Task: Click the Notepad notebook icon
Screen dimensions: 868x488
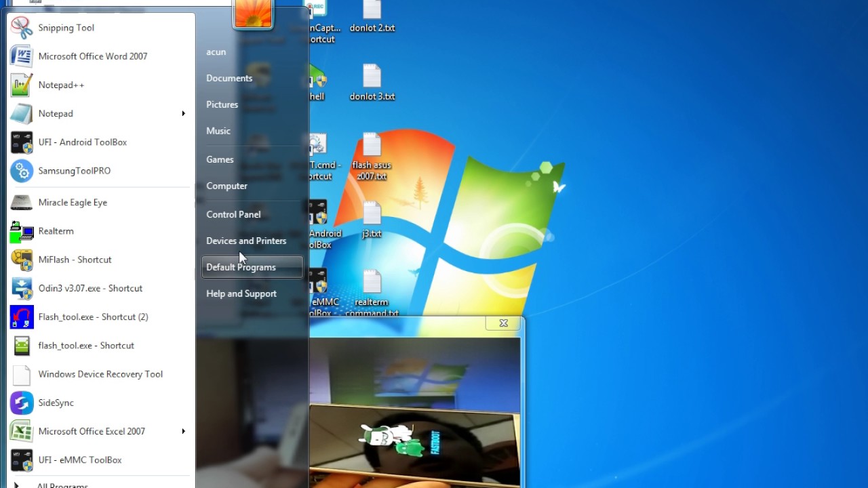Action: pos(22,113)
